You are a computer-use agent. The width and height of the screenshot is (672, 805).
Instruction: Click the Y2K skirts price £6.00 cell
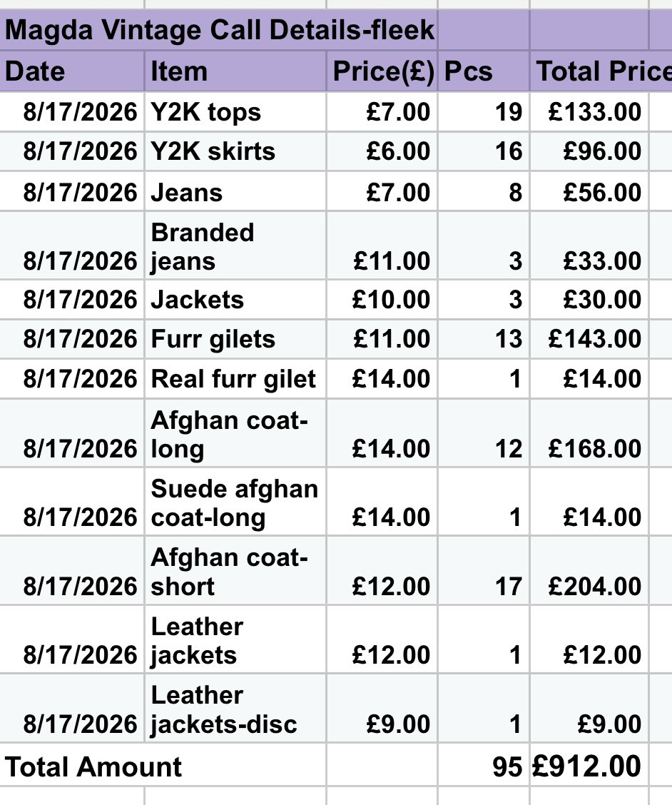[382, 151]
